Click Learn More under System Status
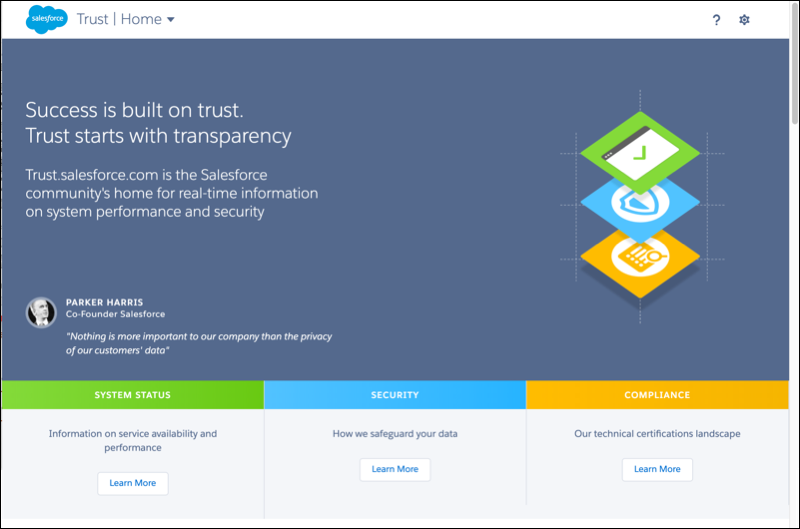 (x=133, y=483)
